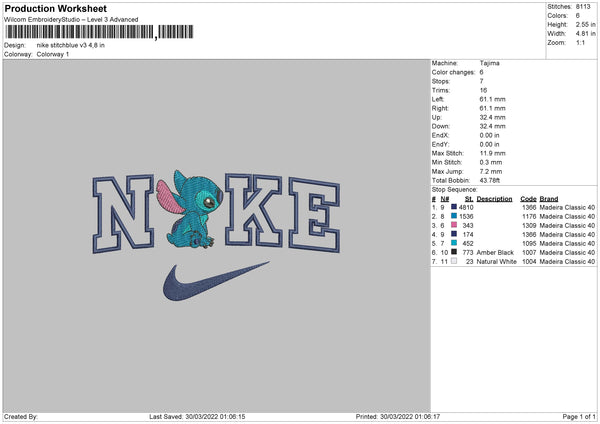The height and width of the screenshot is (424, 600).
Task: Select the Description column header
Action: [494, 199]
